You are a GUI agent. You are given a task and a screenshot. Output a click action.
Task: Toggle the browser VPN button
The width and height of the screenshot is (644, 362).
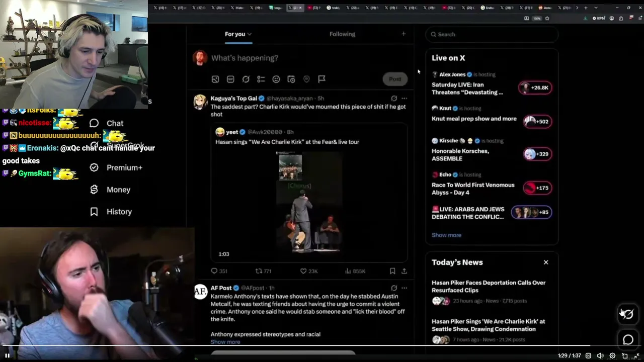click(x=599, y=19)
